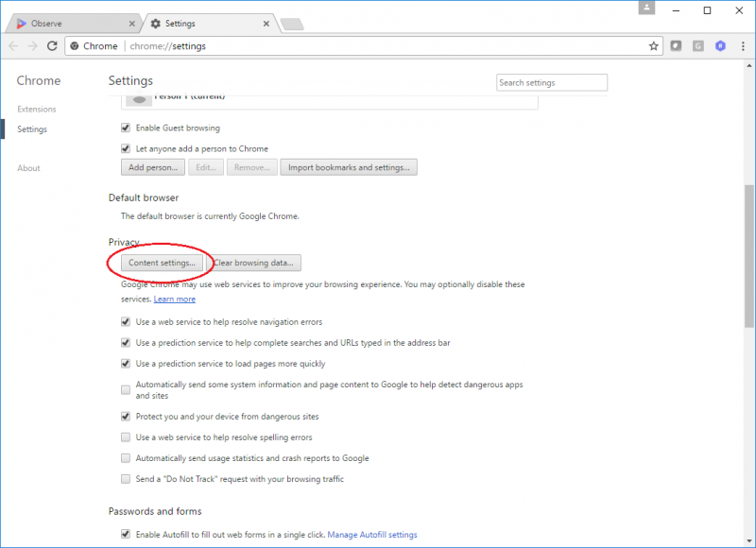756x548 pixels.
Task: Click the dark note-shaped extension icon
Action: (x=676, y=46)
